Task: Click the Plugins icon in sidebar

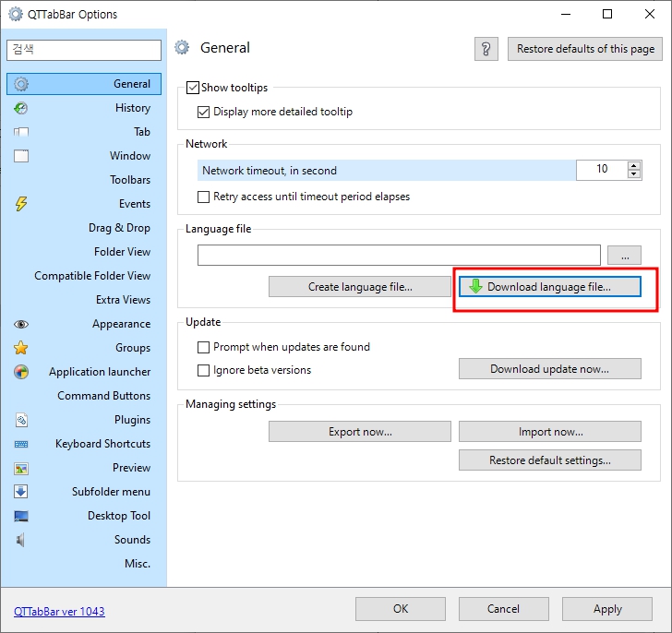Action: coord(21,420)
